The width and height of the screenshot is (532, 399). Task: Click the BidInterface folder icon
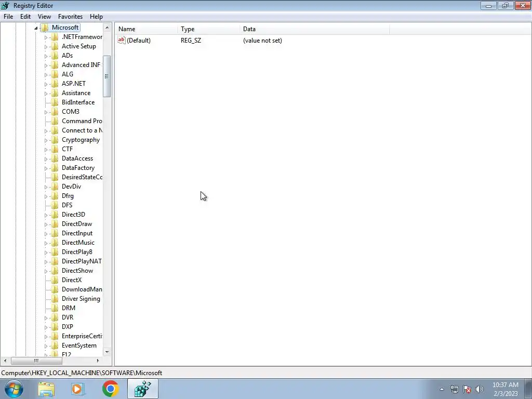tap(55, 102)
